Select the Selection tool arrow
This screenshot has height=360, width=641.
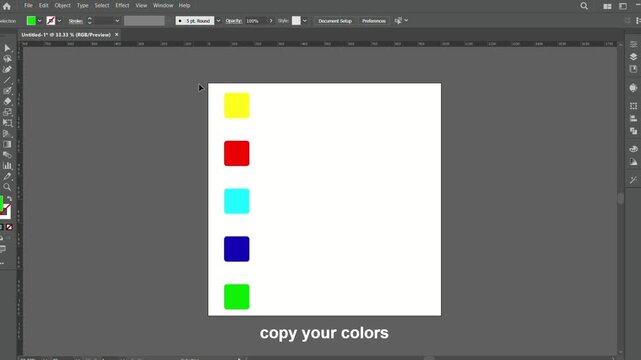pyautogui.click(x=7, y=48)
